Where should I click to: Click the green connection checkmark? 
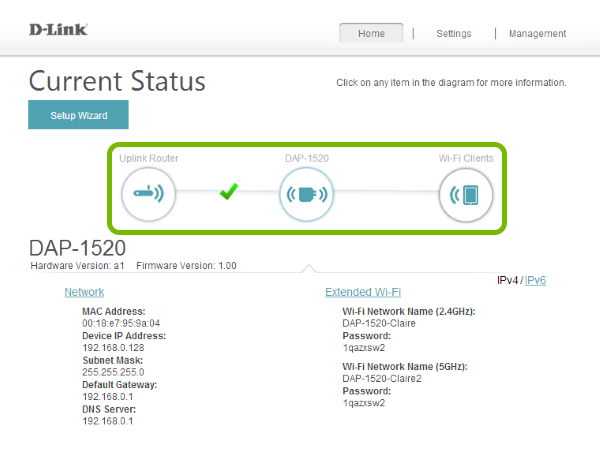[x=229, y=191]
